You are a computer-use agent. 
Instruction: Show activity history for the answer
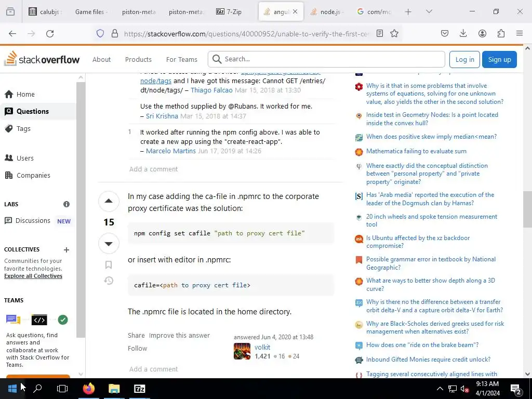click(x=109, y=281)
